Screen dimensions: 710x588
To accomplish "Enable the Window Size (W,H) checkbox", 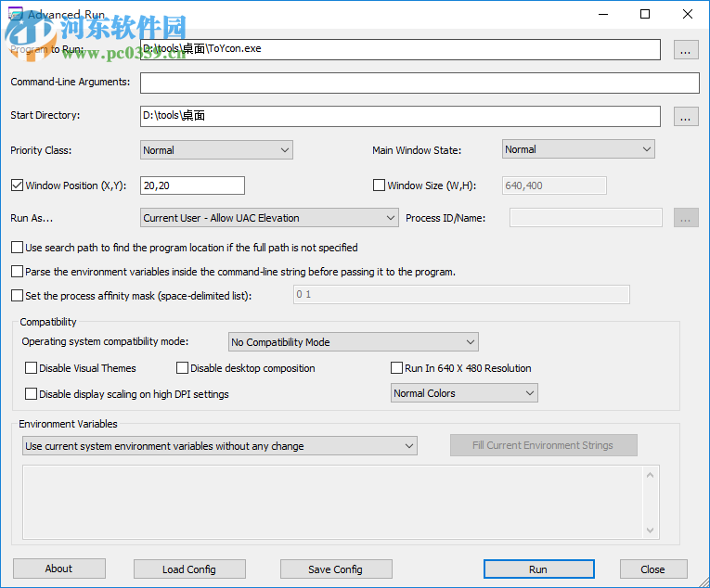I will 379,185.
